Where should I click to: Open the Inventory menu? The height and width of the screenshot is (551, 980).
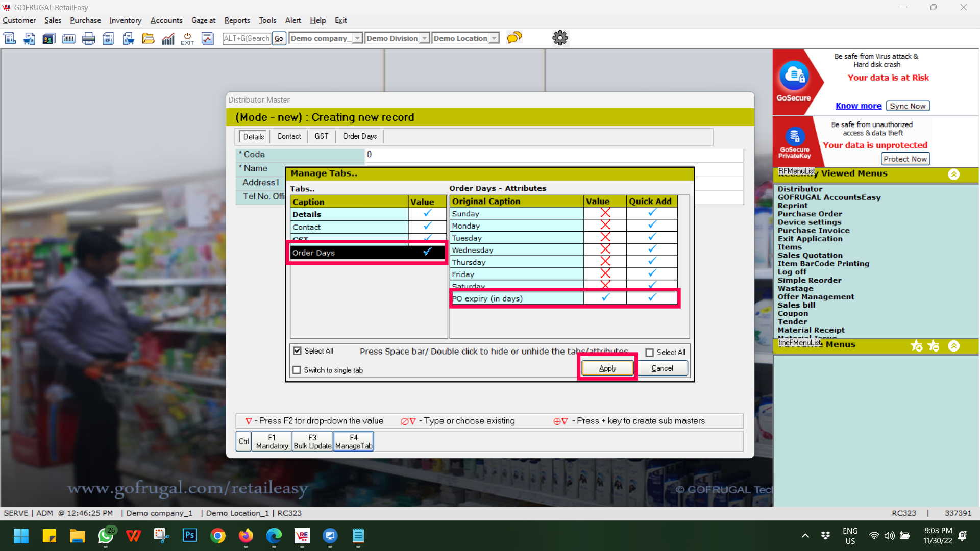tap(125, 20)
